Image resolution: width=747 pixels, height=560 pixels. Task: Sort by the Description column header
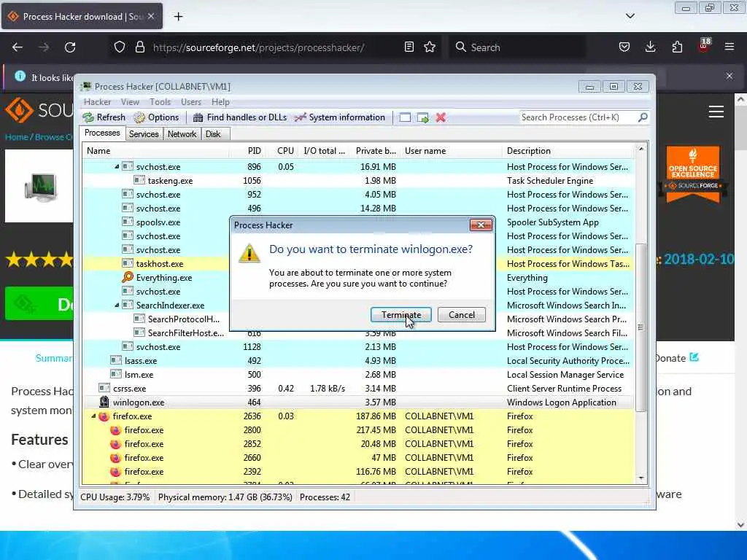click(568, 151)
